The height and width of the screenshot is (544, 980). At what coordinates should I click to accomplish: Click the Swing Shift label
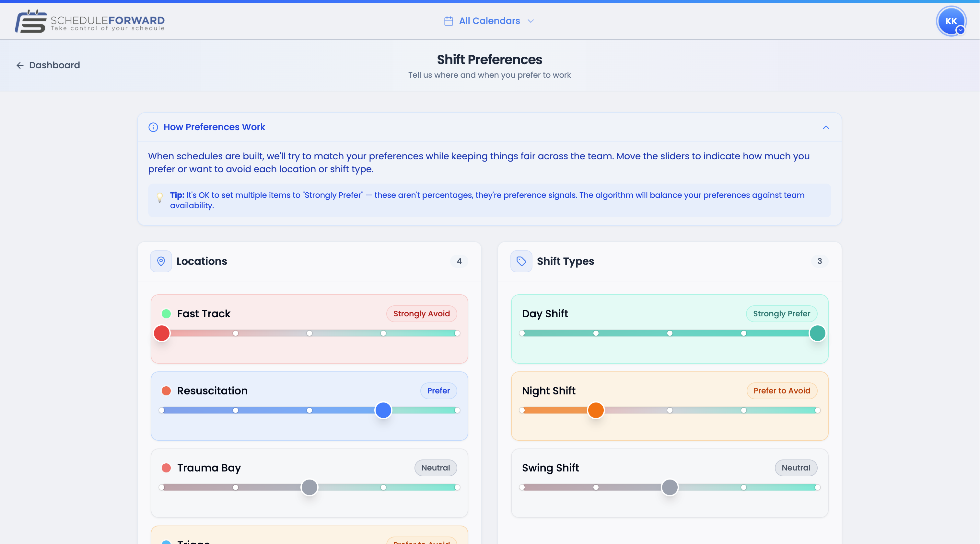pos(551,468)
